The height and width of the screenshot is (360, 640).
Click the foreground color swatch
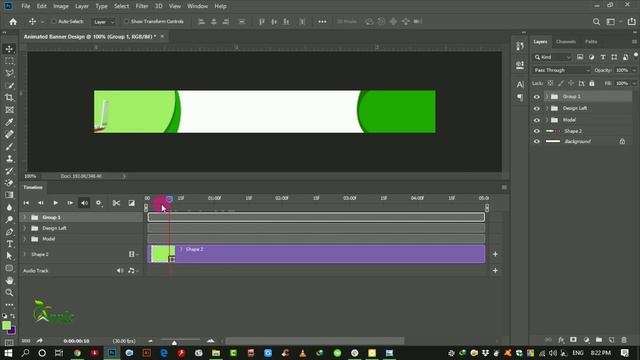pos(6,325)
